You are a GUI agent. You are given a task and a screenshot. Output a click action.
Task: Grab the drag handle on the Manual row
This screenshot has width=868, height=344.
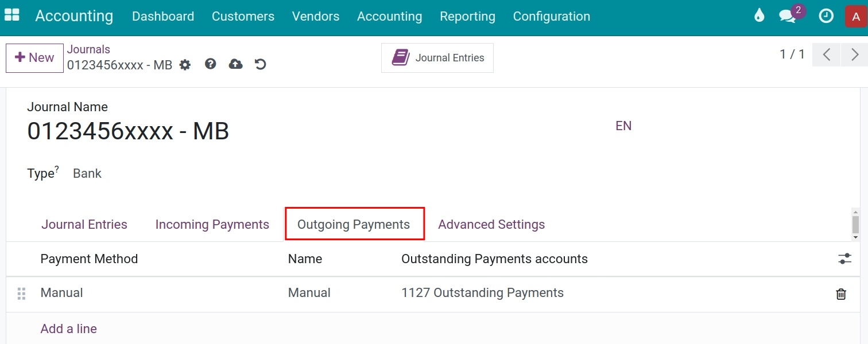click(21, 293)
